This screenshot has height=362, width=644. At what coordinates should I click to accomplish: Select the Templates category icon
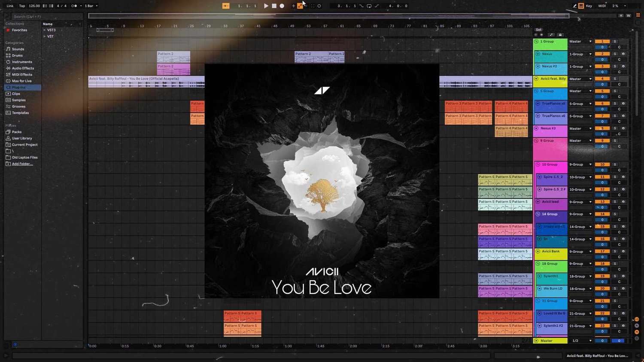click(8, 113)
